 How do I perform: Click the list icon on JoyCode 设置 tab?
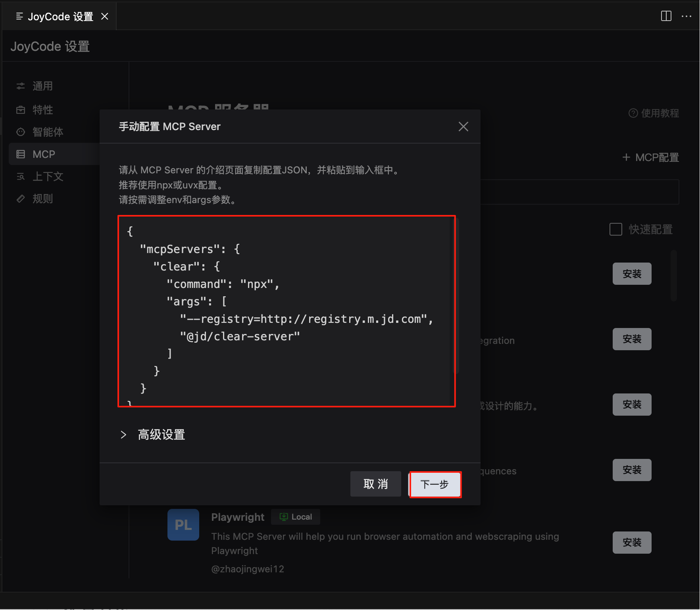[x=19, y=16]
